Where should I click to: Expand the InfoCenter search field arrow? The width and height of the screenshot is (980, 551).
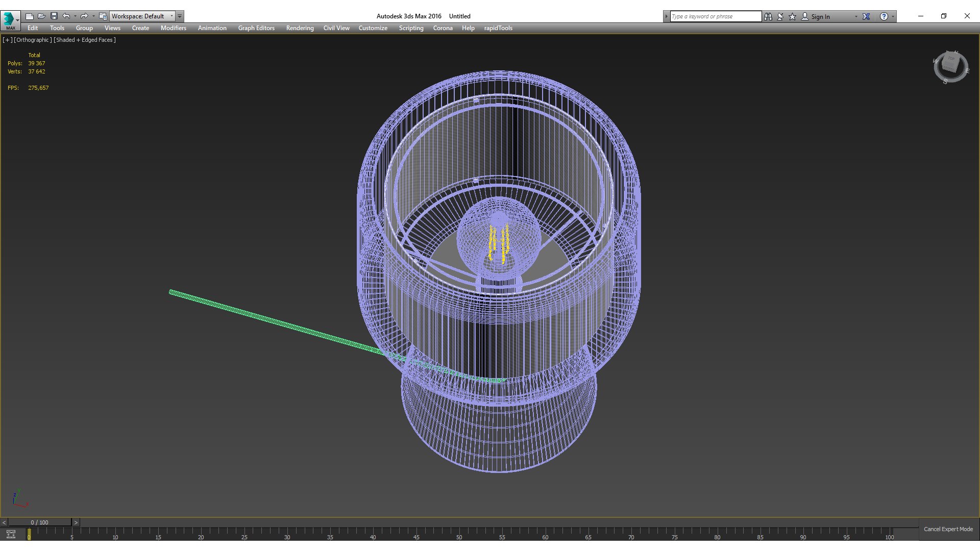coord(666,16)
